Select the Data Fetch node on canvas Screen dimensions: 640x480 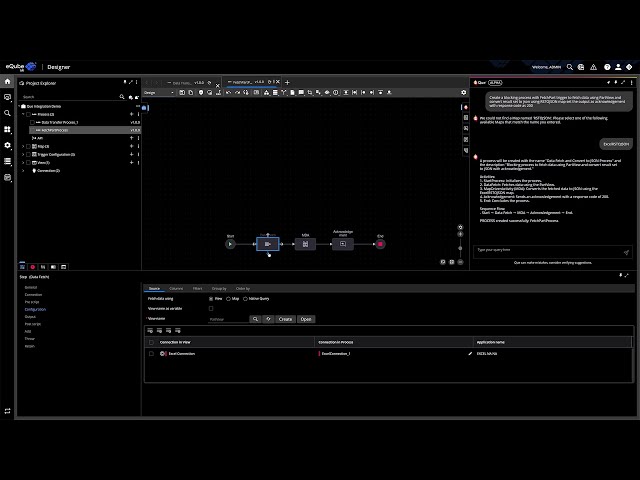[x=268, y=244]
